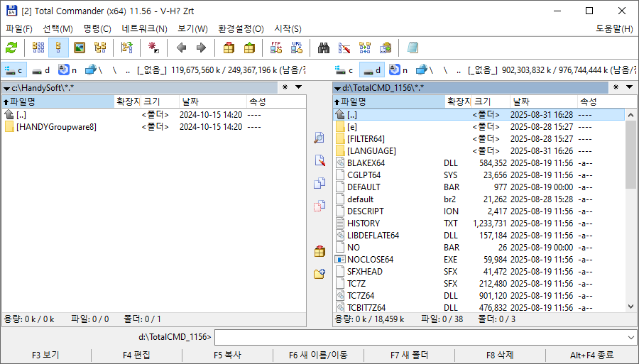Click the right panel vertical scrollbar thumb
This screenshot has height=364, width=639.
coord(631,155)
